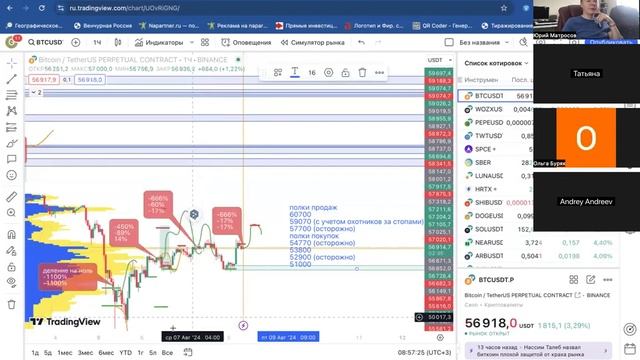Viewport: 640px width, 360px height.
Task: Change font size 16 in floating toolbar
Action: [x=312, y=73]
